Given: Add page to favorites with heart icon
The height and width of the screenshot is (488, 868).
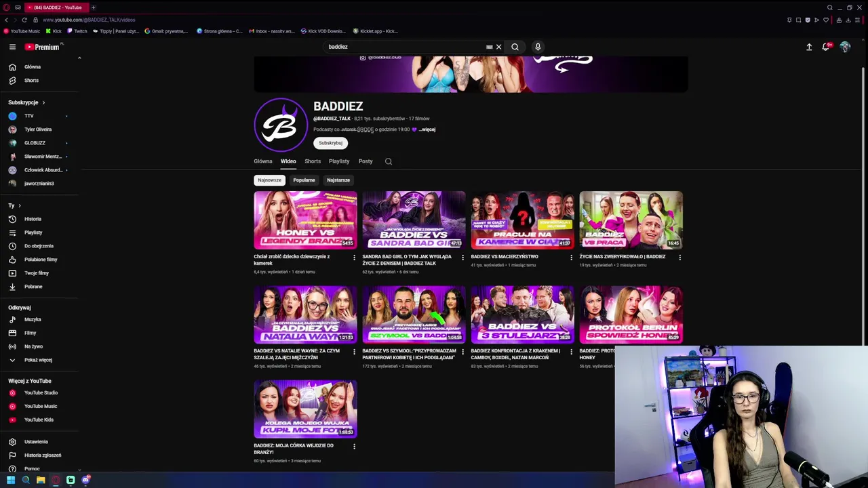Looking at the screenshot, I should 825,20.
